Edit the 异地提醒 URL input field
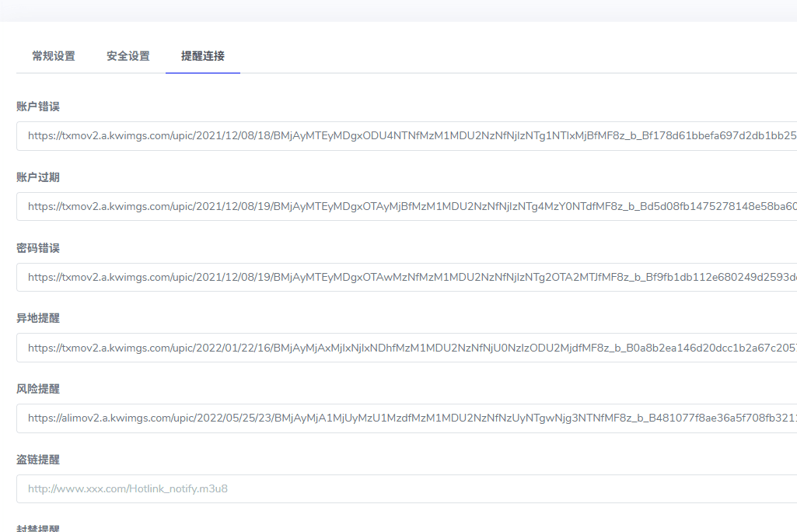797x532 pixels. click(x=407, y=348)
